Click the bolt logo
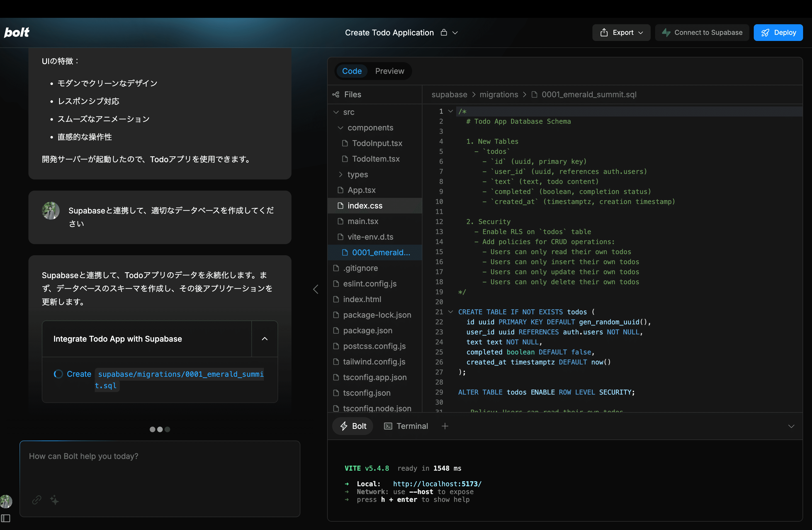 tap(16, 32)
